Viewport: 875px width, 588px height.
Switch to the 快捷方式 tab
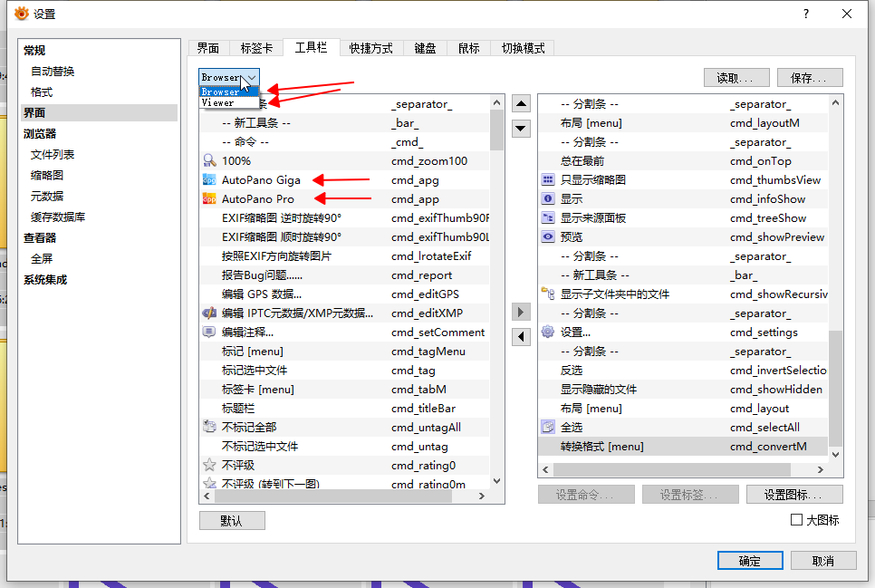click(x=371, y=48)
